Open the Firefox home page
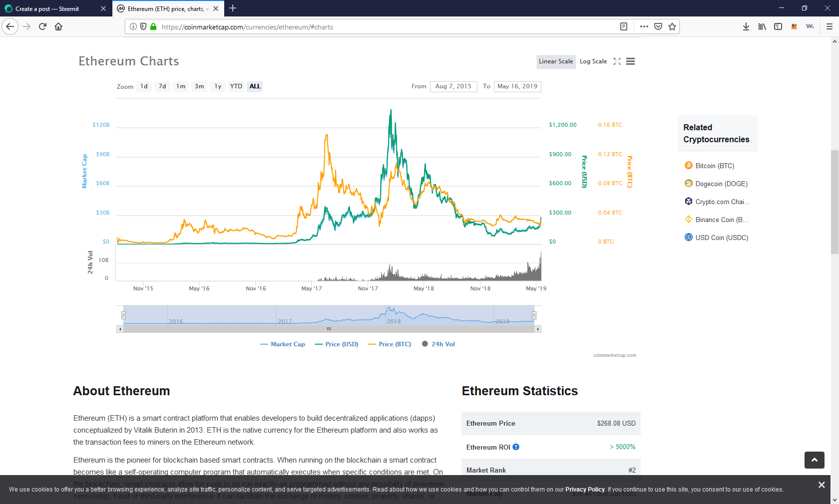839x504 pixels. (58, 26)
